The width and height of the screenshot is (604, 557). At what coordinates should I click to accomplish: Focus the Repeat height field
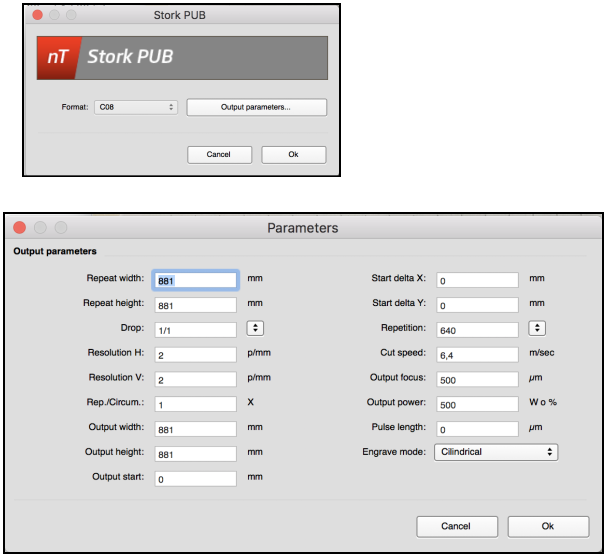click(x=196, y=305)
